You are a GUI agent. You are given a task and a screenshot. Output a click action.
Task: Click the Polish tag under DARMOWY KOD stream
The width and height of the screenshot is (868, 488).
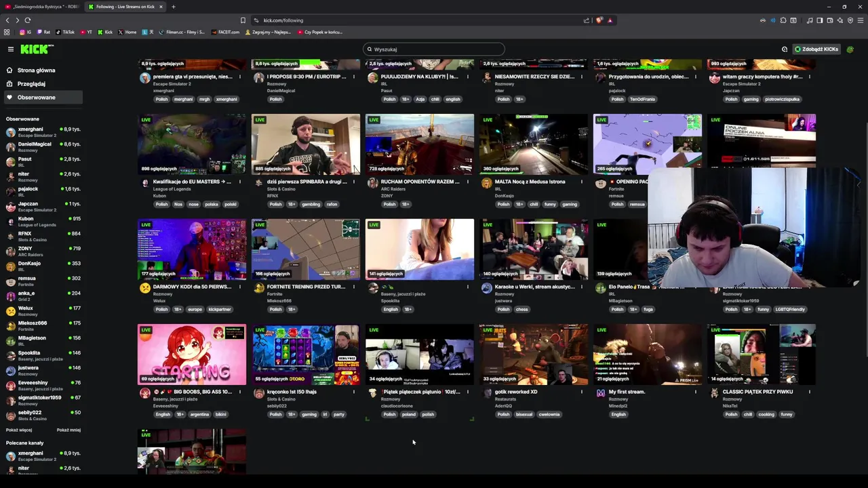161,309
